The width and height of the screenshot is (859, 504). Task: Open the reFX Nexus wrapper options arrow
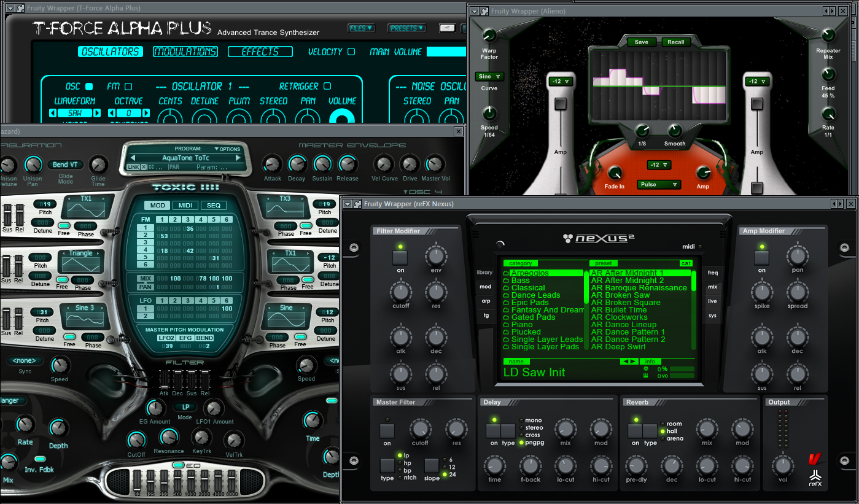pos(347,204)
